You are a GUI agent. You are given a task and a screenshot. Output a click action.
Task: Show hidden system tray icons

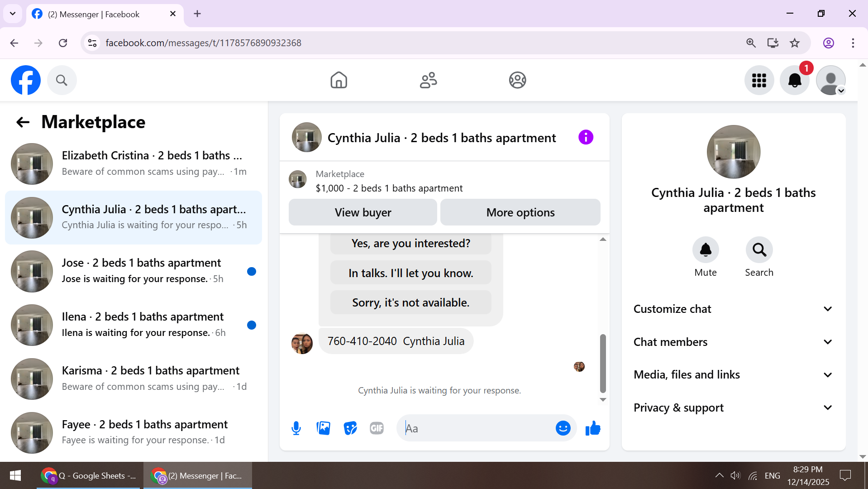pyautogui.click(x=719, y=475)
